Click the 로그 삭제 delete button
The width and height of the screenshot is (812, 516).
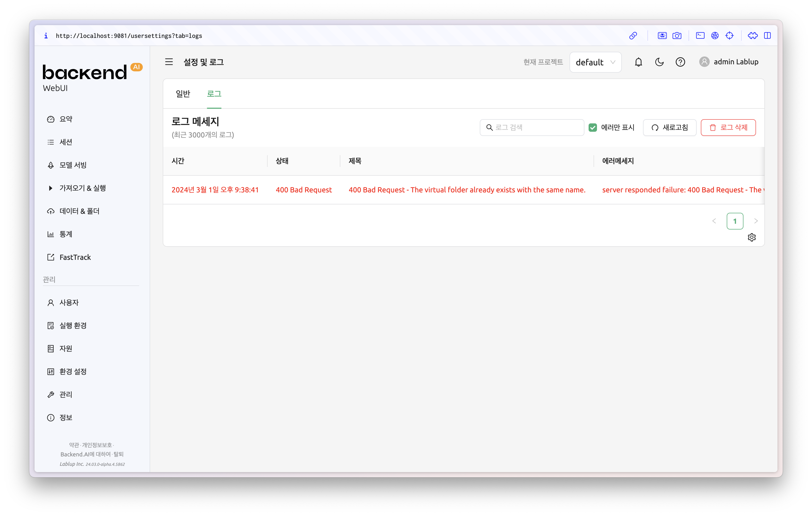click(x=728, y=128)
